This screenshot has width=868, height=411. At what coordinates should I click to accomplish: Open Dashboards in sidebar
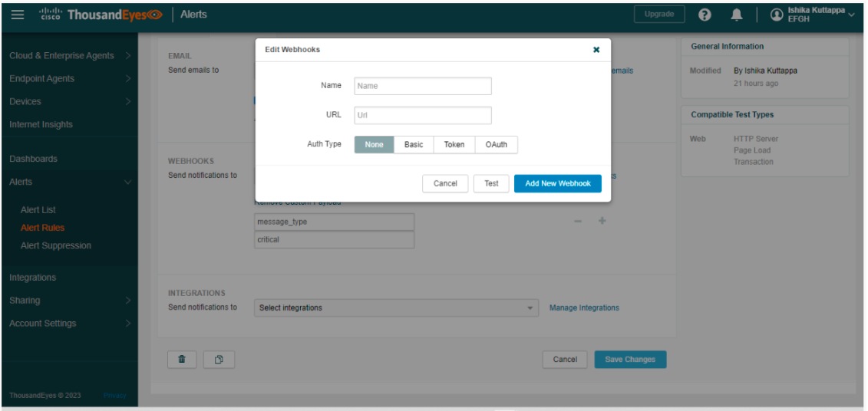pyautogui.click(x=33, y=159)
